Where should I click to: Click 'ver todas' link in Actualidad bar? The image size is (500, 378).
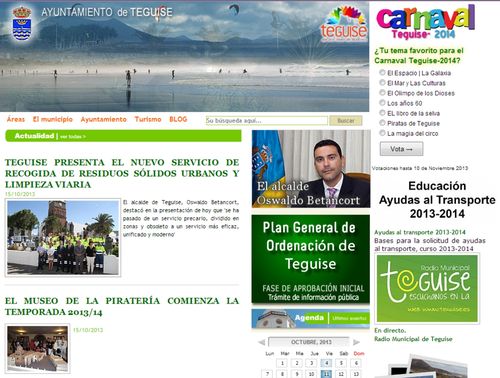click(x=73, y=136)
